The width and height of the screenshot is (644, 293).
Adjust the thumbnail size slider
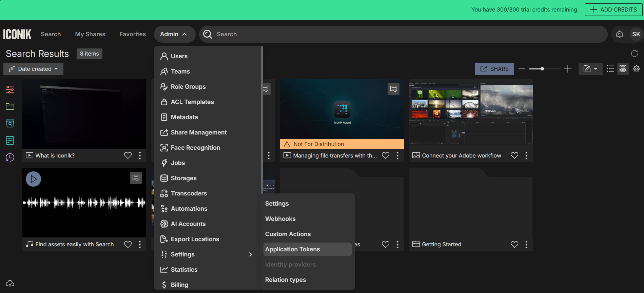click(x=542, y=69)
